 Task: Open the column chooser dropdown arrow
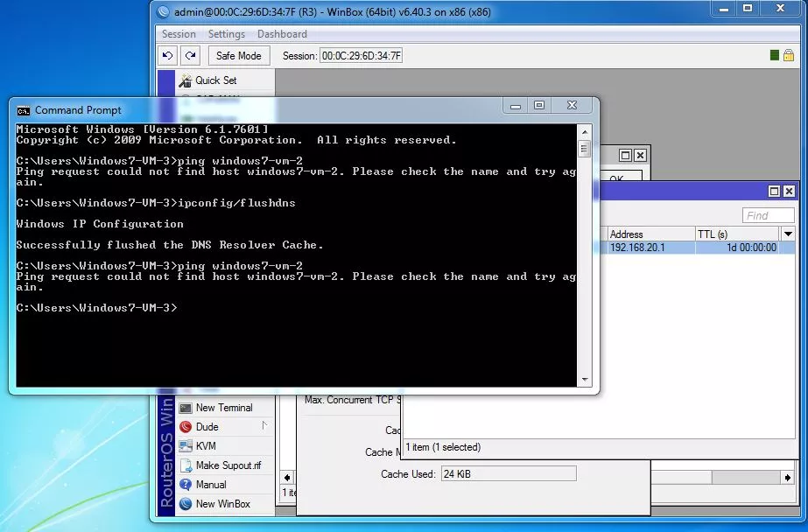click(788, 234)
